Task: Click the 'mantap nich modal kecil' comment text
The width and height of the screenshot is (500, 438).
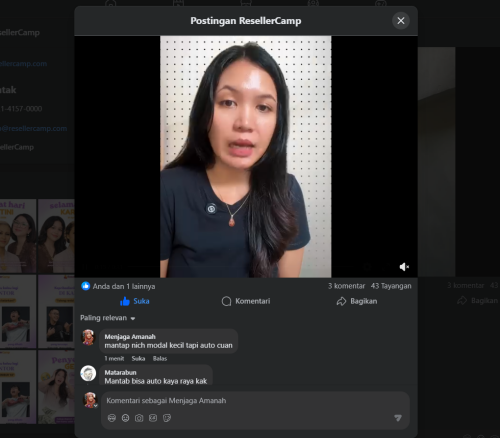Action: pyautogui.click(x=168, y=345)
